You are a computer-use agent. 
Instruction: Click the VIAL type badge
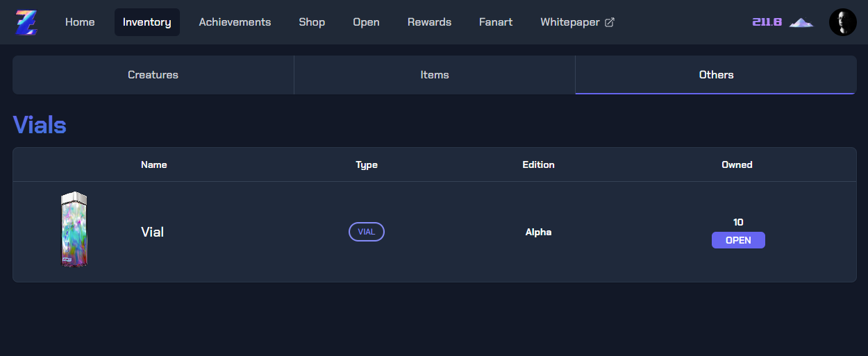[x=367, y=232]
